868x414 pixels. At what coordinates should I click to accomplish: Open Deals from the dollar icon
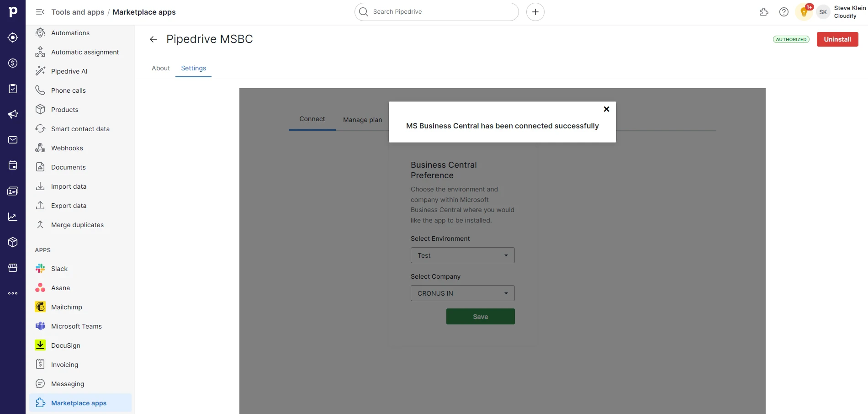tap(13, 63)
